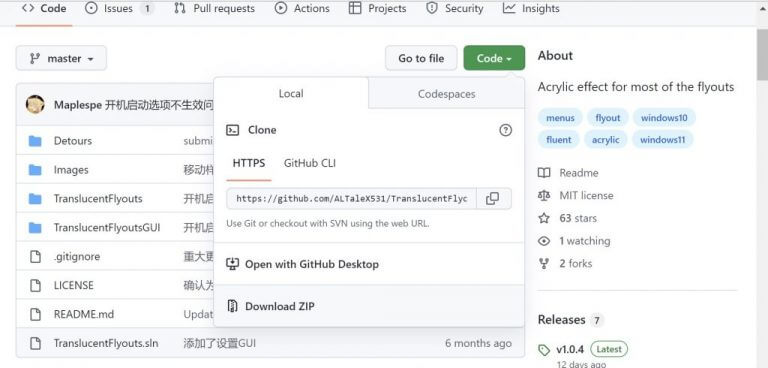Open the Images folder
Viewport: 768px width, 368px height.
point(71,170)
